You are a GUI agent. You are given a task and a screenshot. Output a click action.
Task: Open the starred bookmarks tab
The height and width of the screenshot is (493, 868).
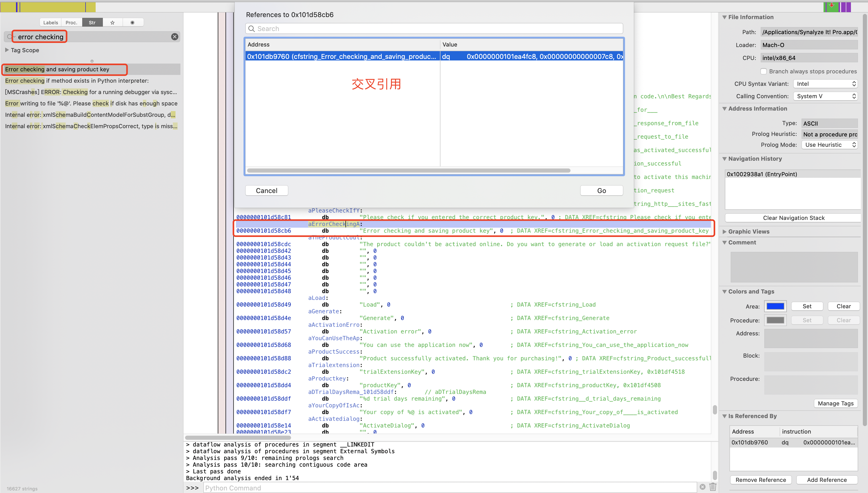coord(112,22)
